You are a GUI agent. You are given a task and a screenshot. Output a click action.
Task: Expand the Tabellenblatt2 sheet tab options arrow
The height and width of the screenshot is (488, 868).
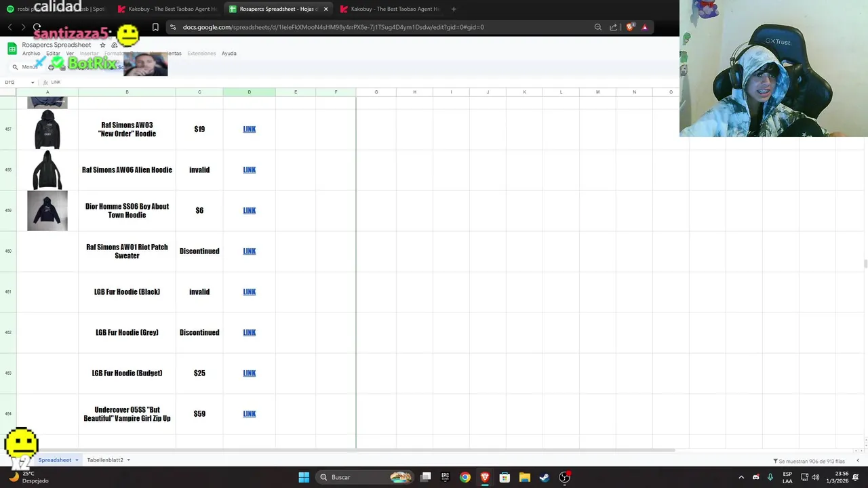coord(128,460)
